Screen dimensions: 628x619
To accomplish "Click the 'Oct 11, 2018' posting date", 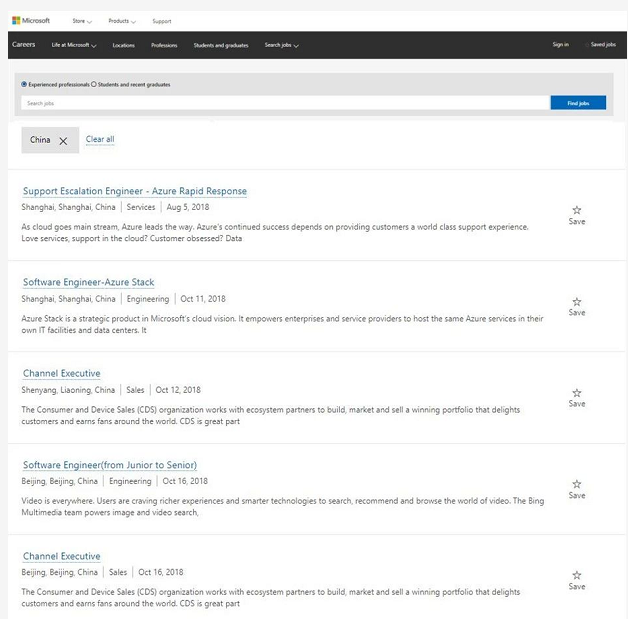I will tap(203, 299).
